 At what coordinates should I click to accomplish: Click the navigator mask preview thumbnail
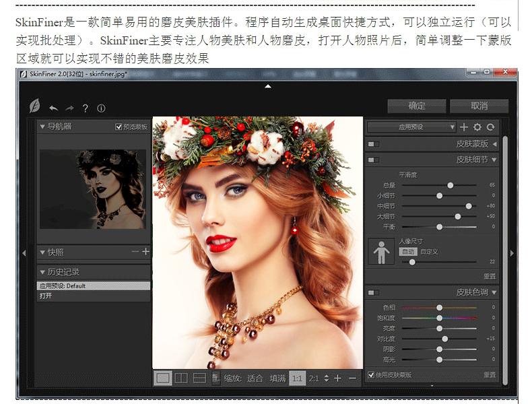coord(93,189)
